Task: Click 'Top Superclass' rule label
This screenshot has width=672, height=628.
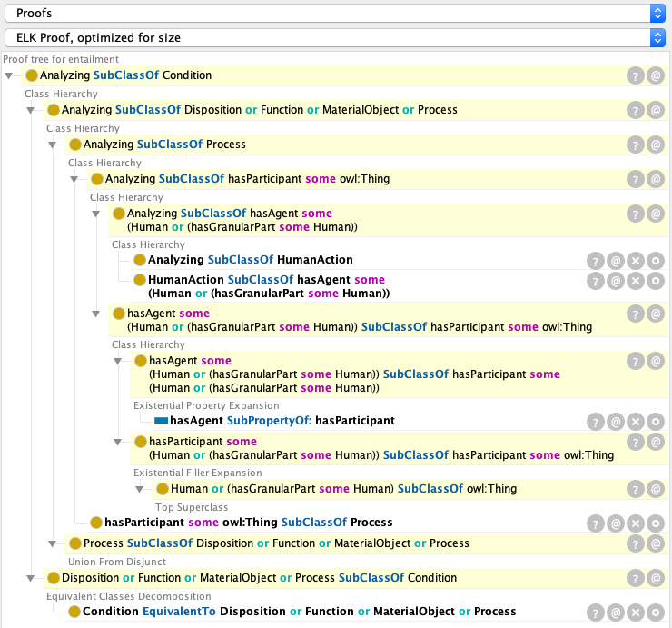Action: point(192,507)
